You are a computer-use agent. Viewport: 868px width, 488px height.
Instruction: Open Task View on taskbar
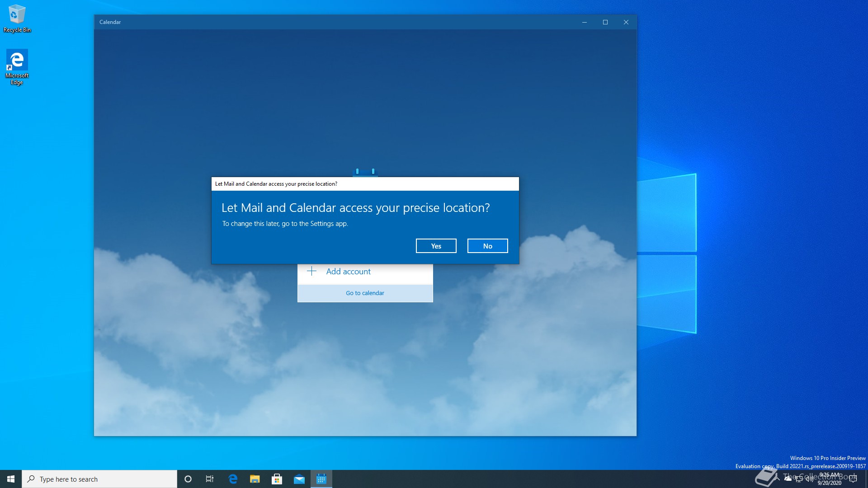pos(210,479)
